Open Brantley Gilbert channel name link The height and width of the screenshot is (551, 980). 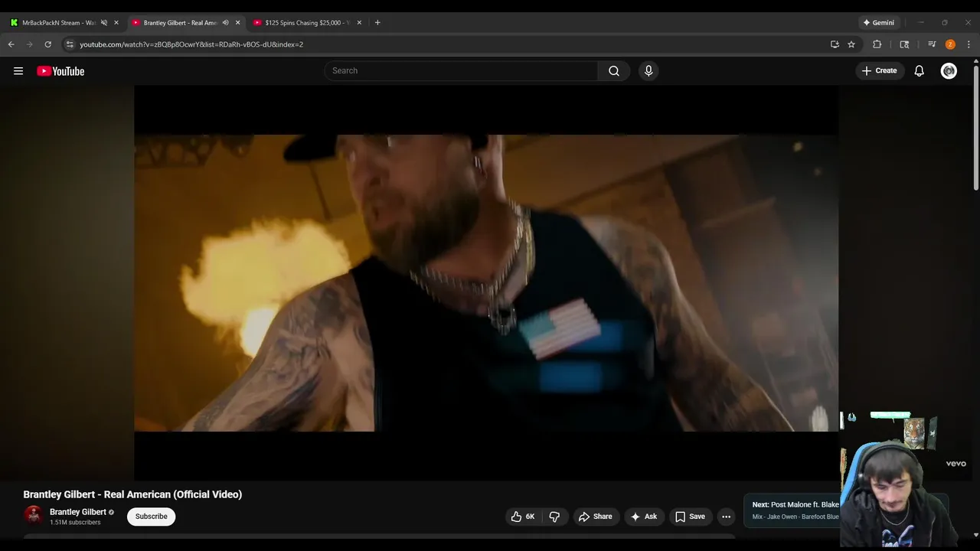tap(78, 512)
